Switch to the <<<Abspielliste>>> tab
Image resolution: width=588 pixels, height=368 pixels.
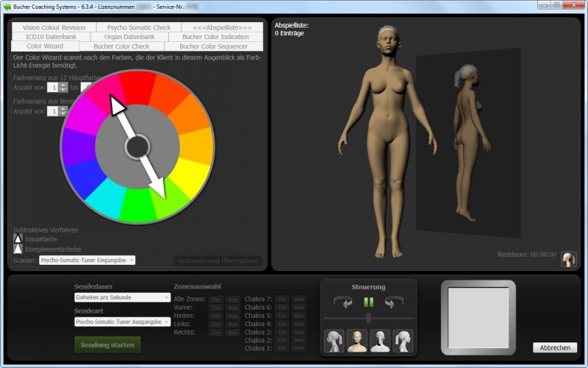click(222, 27)
